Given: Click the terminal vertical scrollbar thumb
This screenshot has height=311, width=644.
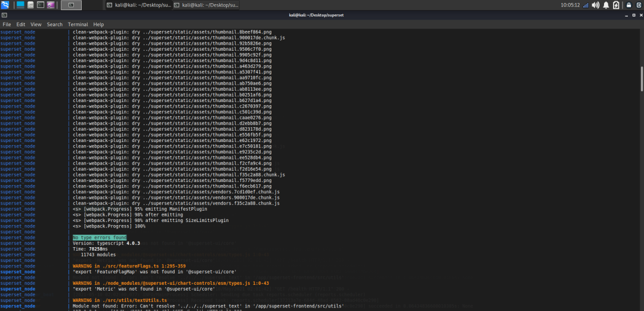Looking at the screenshot, I should pos(642,78).
